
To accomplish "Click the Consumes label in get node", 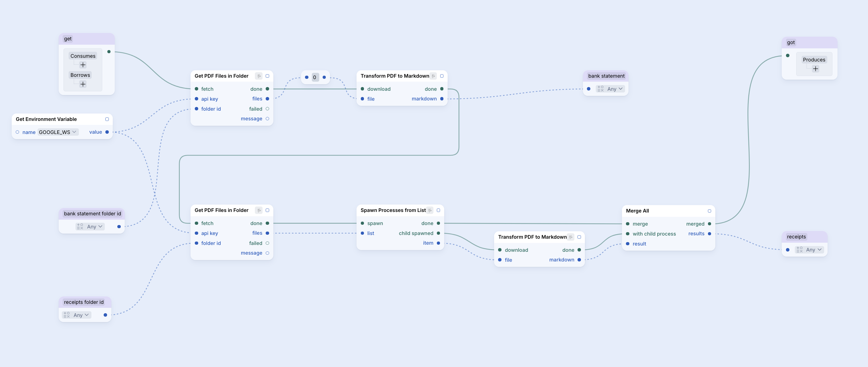I will point(83,56).
